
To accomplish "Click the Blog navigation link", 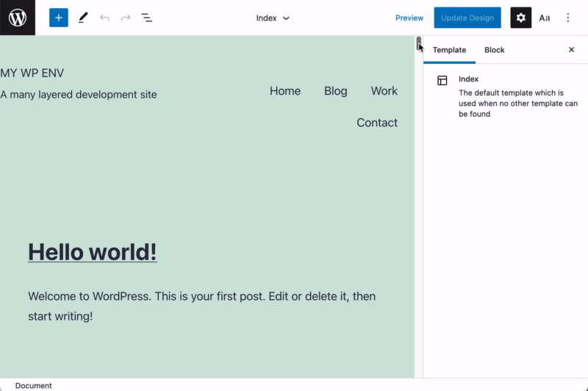I will (336, 90).
